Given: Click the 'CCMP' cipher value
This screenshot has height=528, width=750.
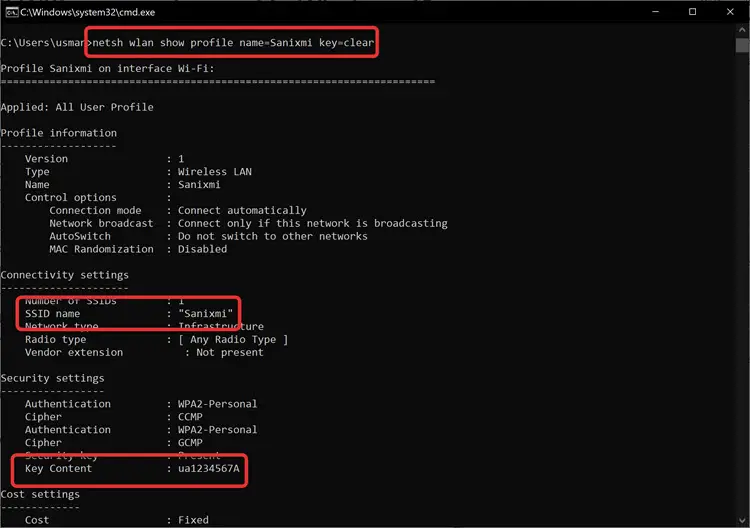Looking at the screenshot, I should (190, 417).
